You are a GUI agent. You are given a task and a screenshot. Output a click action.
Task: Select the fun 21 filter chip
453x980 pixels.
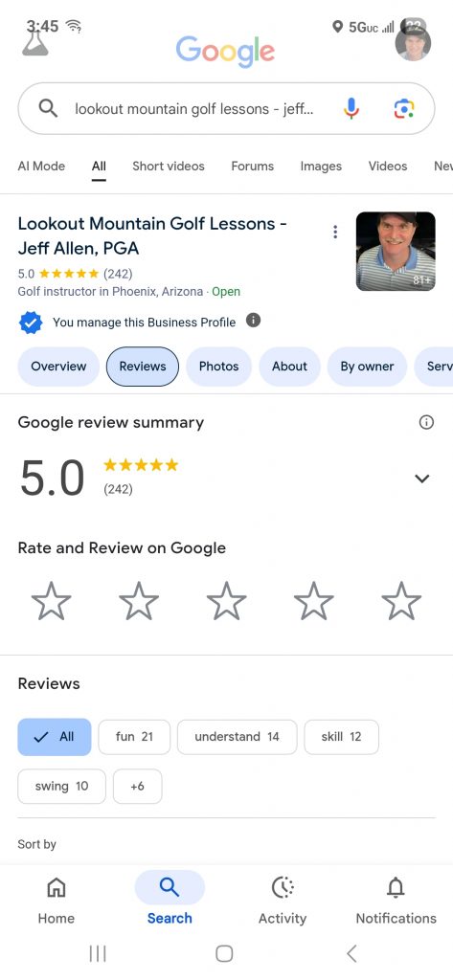coord(134,736)
